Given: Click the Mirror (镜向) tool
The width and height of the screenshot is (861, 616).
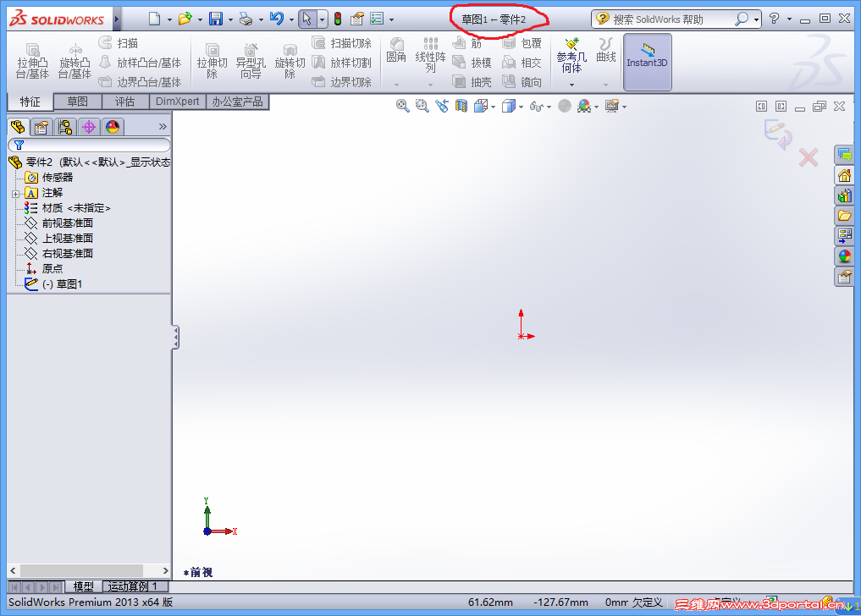Looking at the screenshot, I should 522,82.
